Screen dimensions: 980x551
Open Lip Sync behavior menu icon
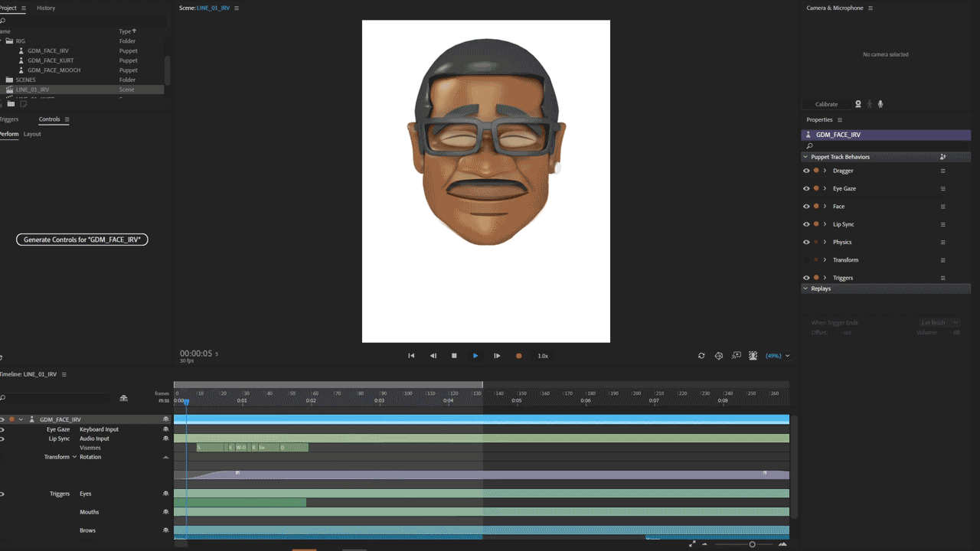(942, 224)
